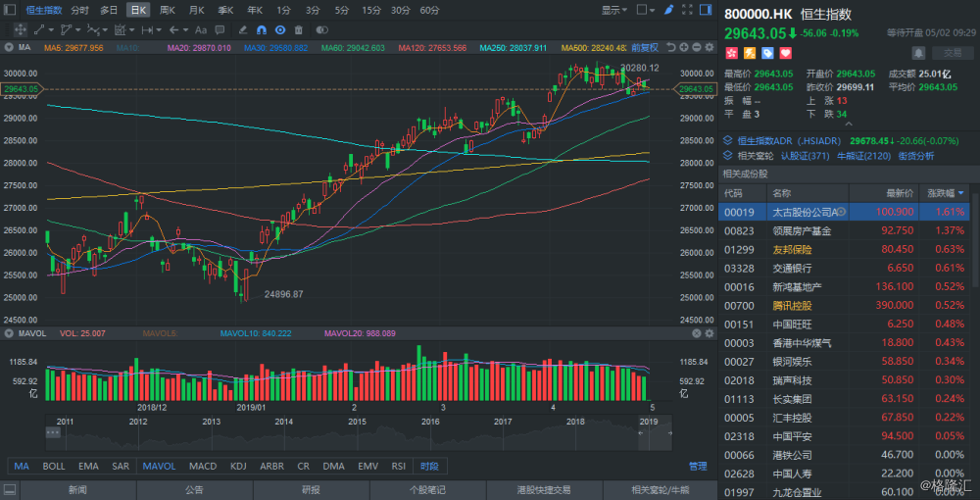This screenshot has width=980, height=500.
Task: Enable the BOLL indicator
Action: click(54, 467)
